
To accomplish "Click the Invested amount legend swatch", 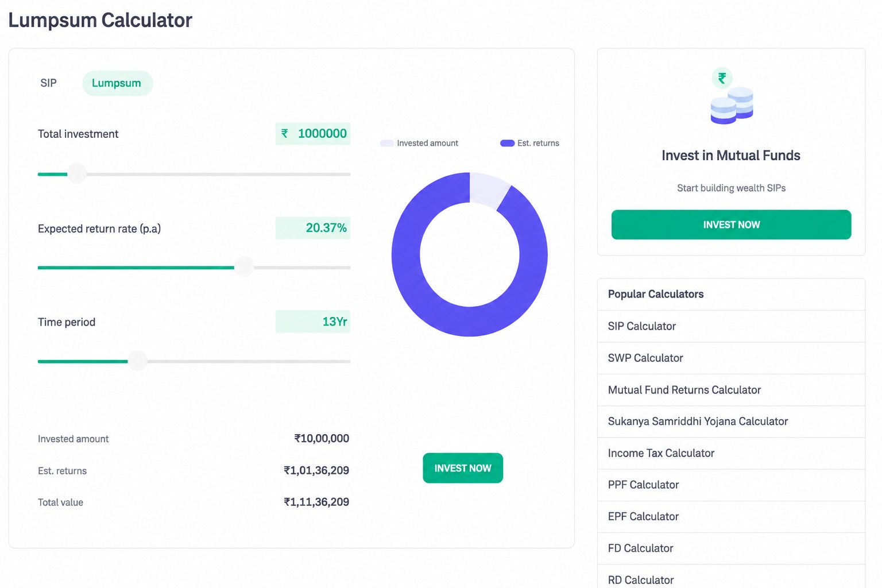I will (x=386, y=143).
